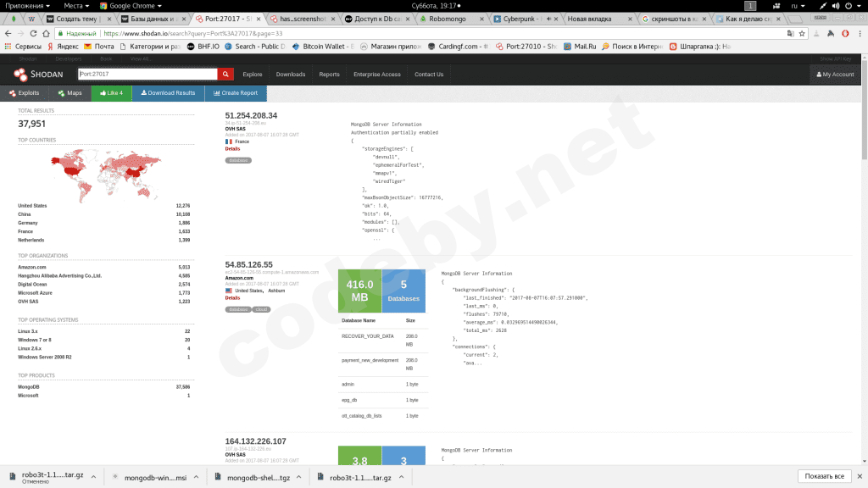Click the blue 5 Databases tile
This screenshot has height=488, width=868.
(403, 291)
